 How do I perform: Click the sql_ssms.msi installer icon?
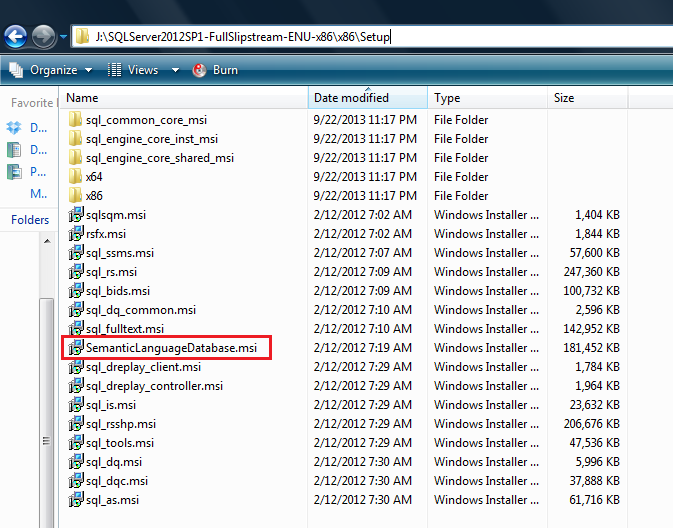[x=75, y=253]
